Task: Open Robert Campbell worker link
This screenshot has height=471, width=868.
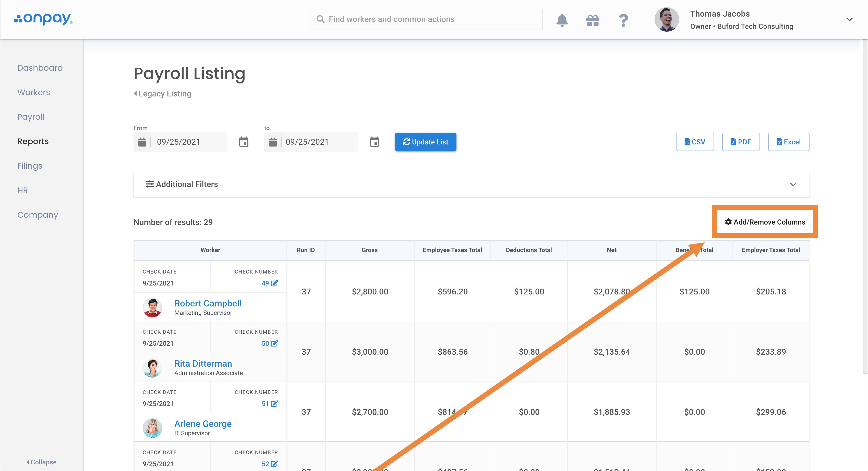Action: [208, 303]
